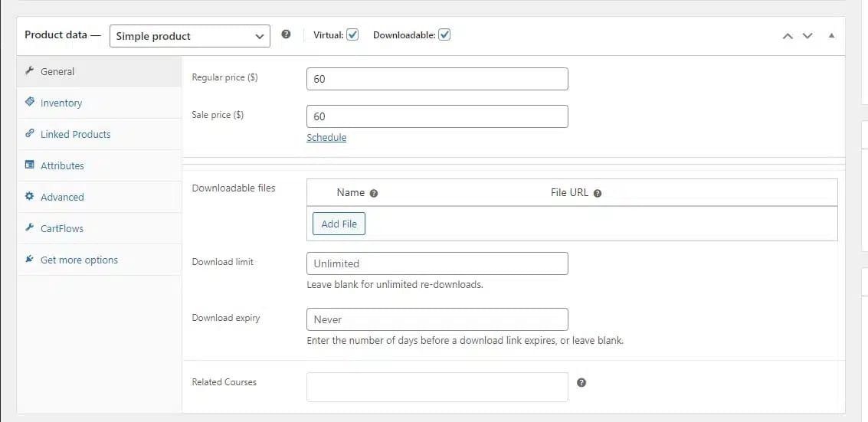Uncheck the Downloadable checkbox
The width and height of the screenshot is (868, 422).
[444, 34]
